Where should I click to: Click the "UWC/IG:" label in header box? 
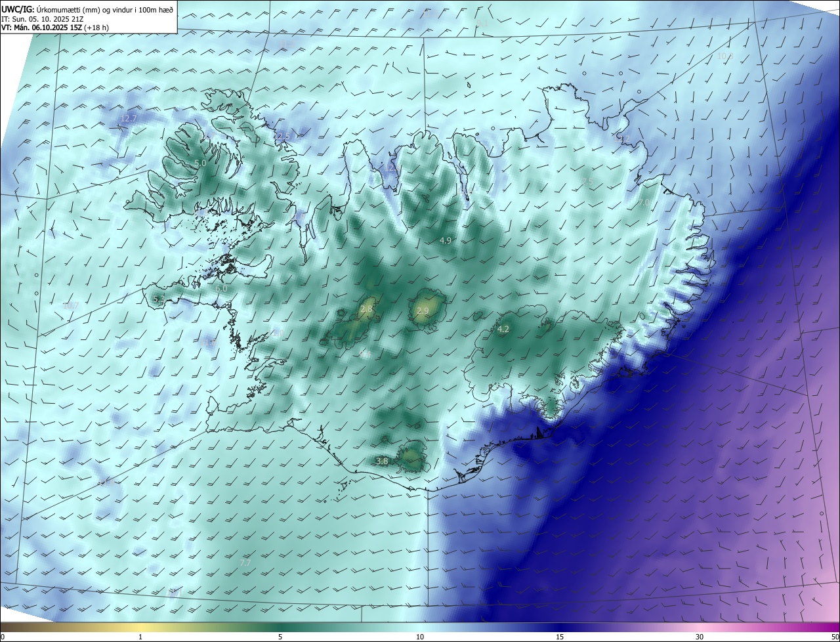point(18,9)
